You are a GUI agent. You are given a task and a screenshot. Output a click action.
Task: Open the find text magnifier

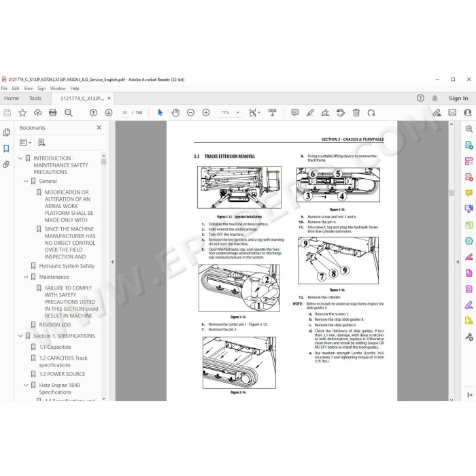tap(69, 113)
